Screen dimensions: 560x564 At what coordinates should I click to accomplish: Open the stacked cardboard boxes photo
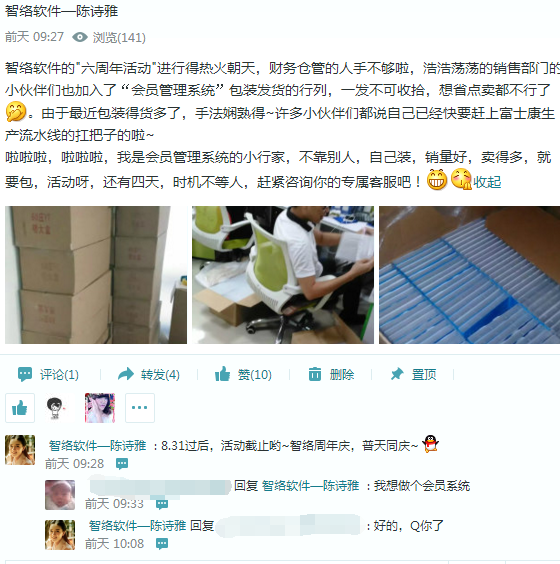pyautogui.click(x=96, y=275)
